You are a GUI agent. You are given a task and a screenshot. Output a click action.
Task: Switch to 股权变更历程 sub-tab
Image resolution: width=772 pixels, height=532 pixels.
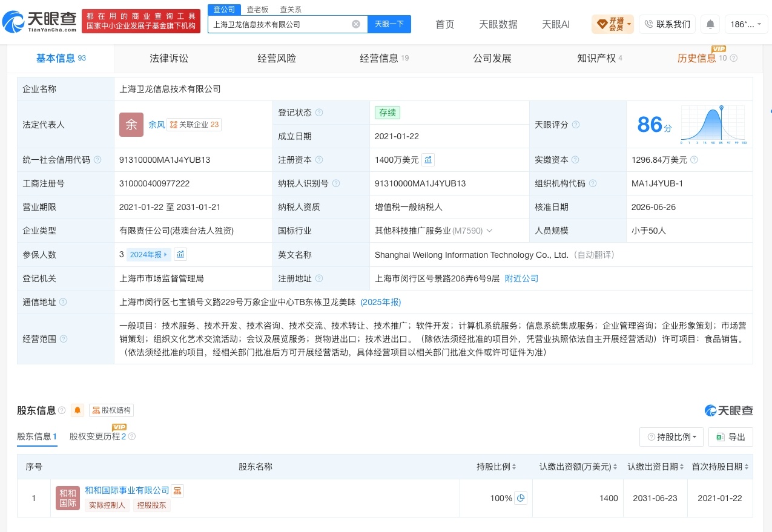tap(97, 436)
